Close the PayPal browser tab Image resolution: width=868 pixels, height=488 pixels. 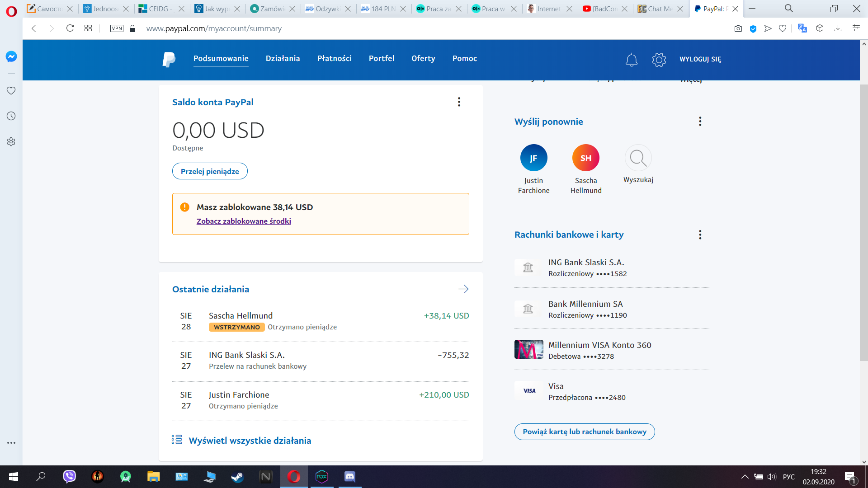coord(735,9)
